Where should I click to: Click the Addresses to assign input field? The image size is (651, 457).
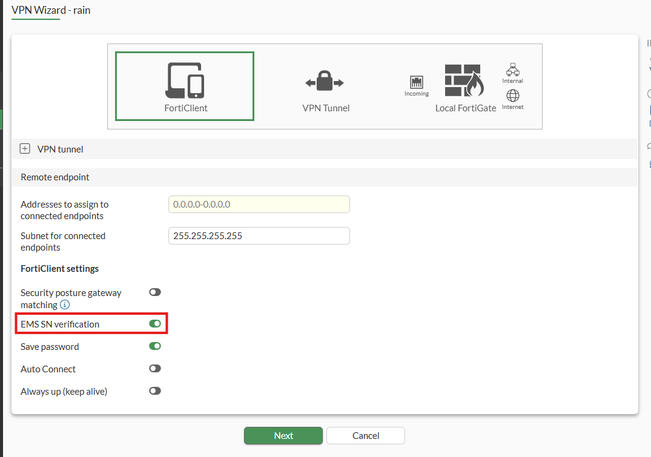[x=259, y=204]
